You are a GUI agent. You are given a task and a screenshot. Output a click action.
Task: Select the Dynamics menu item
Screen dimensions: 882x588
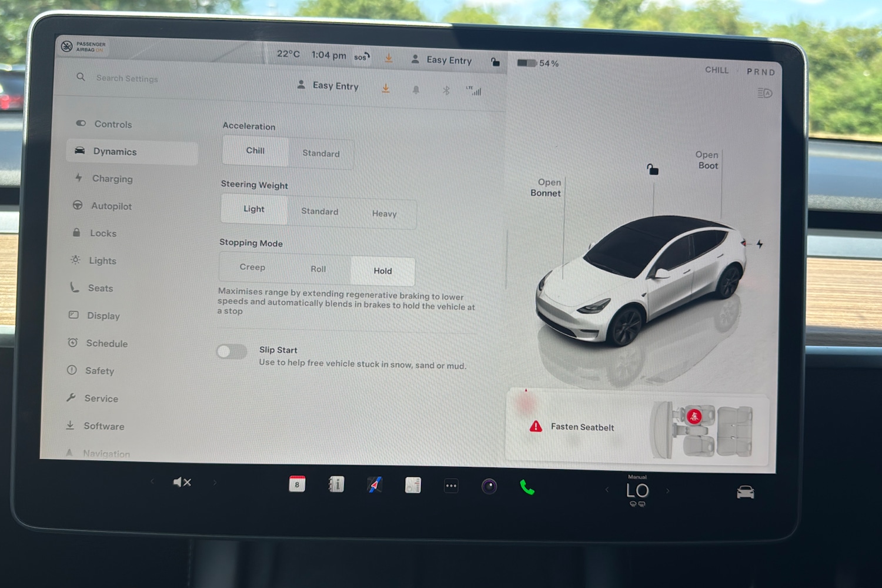point(132,152)
